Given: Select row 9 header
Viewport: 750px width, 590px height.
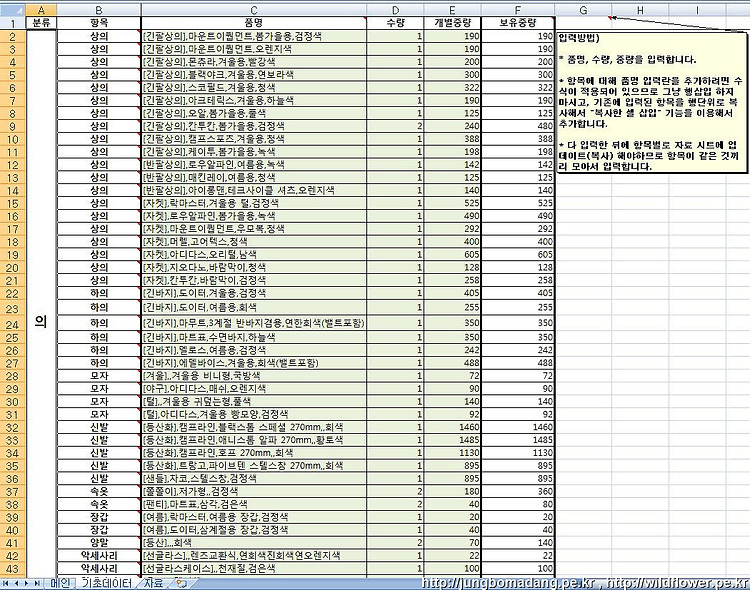Looking at the screenshot, I should [x=12, y=126].
